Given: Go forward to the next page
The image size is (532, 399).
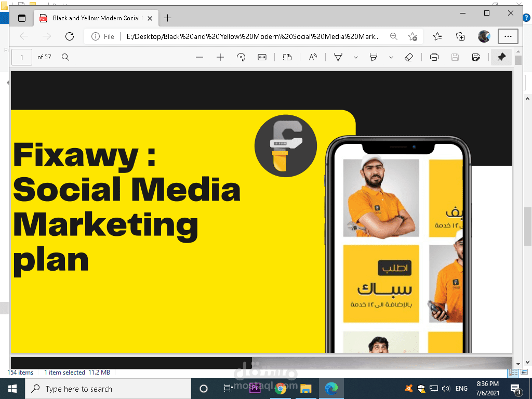Looking at the screenshot, I should click(46, 36).
